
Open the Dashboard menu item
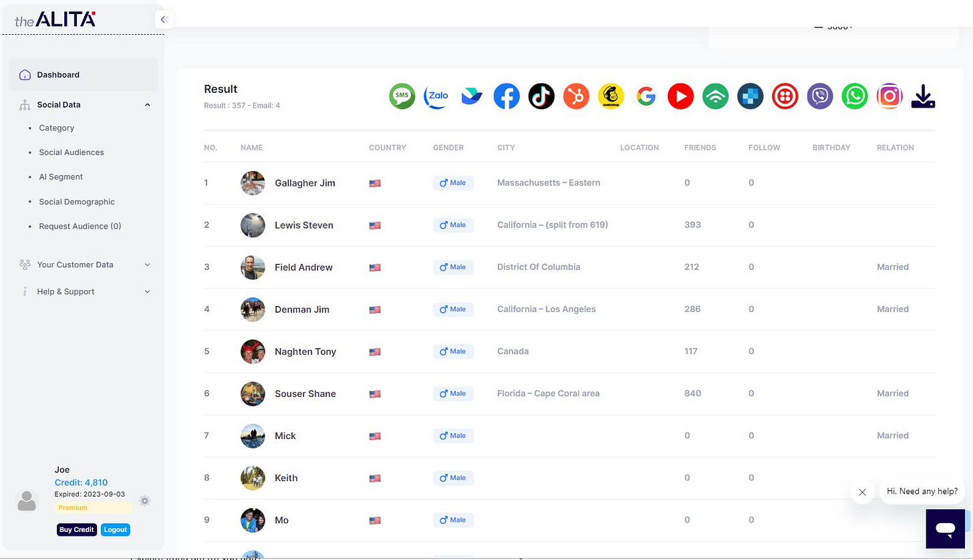coord(84,75)
